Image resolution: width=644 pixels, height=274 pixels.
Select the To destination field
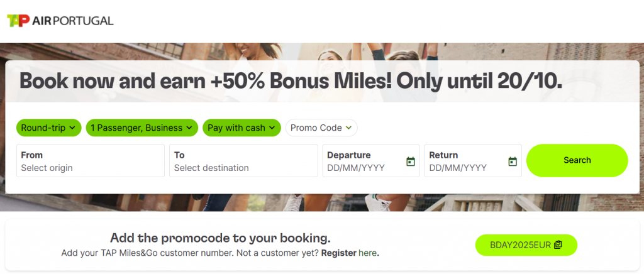pos(243,161)
